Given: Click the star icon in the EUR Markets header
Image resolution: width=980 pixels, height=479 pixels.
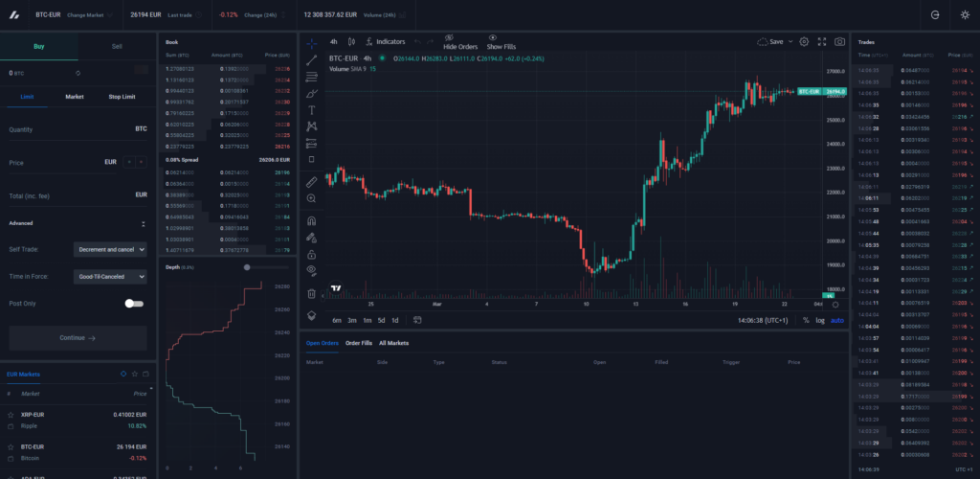Looking at the screenshot, I should pyautogui.click(x=134, y=374).
